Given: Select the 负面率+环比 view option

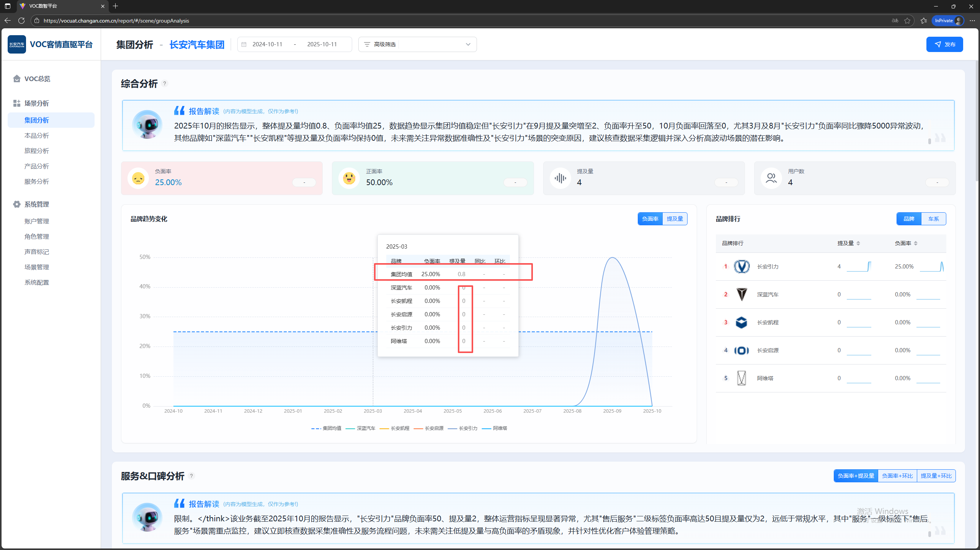Looking at the screenshot, I should pos(897,476).
